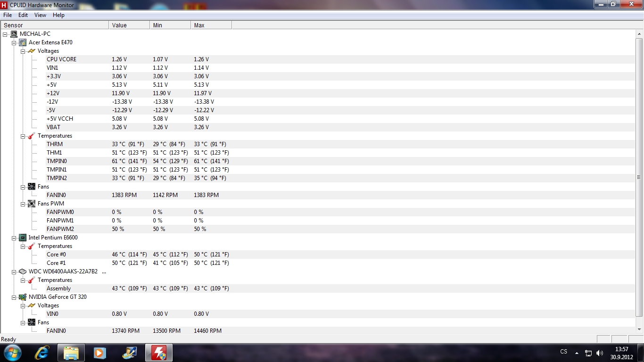Viewport: 644px width, 362px height.
Task: Click the Intel Pentium E6600 chip icon
Action: pyautogui.click(x=23, y=238)
